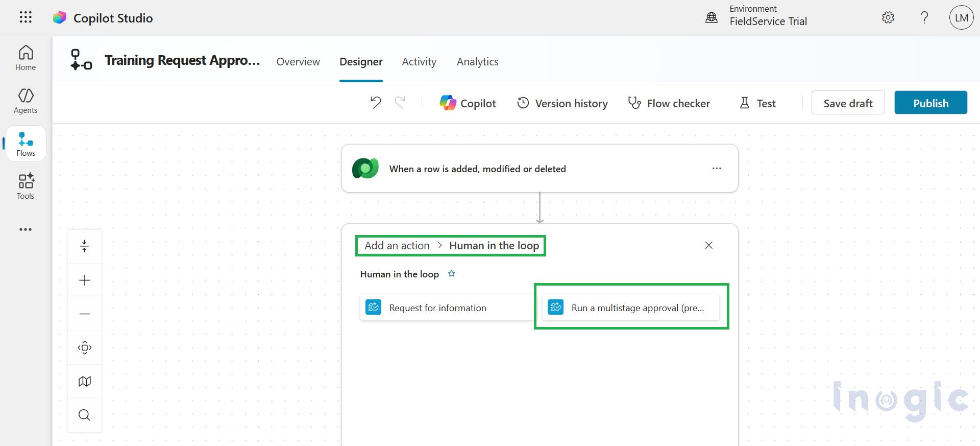The width and height of the screenshot is (980, 446).
Task: Click the Copilot Studio logo
Action: coord(60,18)
